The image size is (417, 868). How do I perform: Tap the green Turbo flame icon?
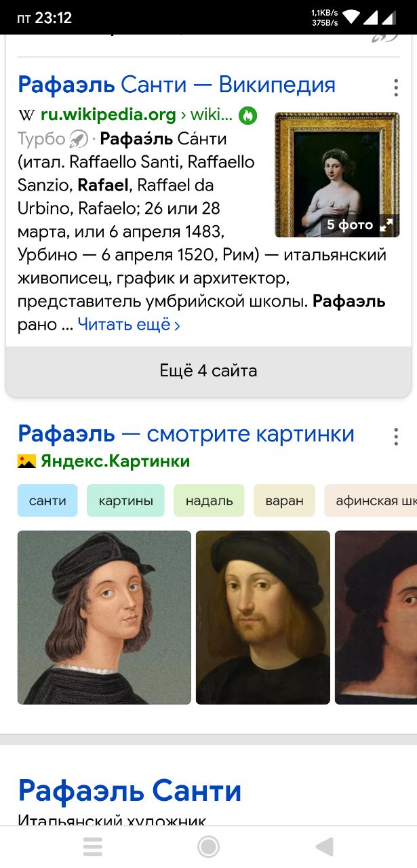pos(247,115)
